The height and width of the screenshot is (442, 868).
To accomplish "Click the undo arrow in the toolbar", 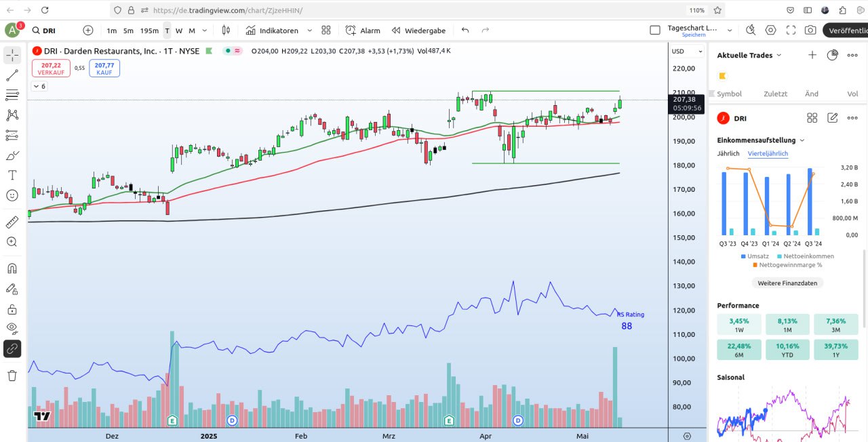I will (465, 31).
